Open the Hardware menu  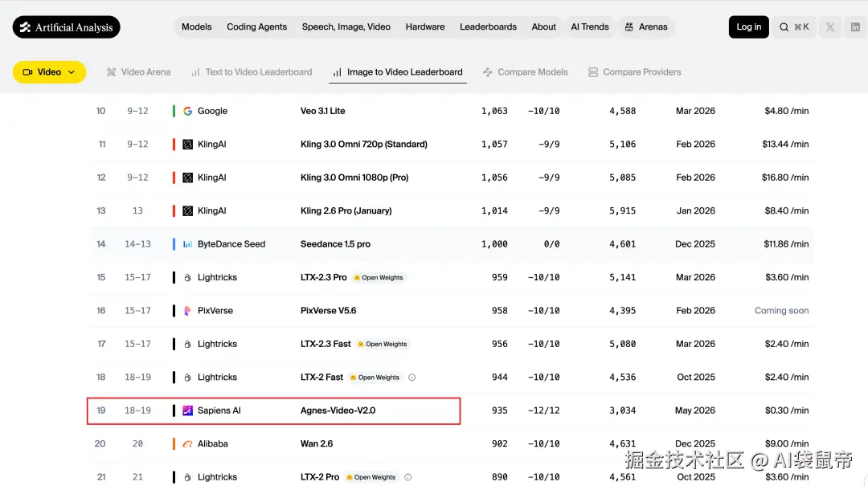425,27
